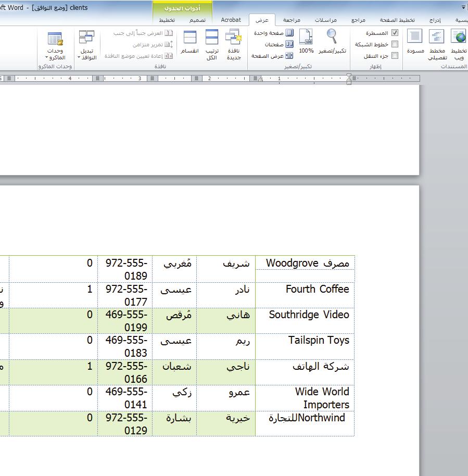Click the name نادر in the table
468x476 pixels.
(x=242, y=290)
